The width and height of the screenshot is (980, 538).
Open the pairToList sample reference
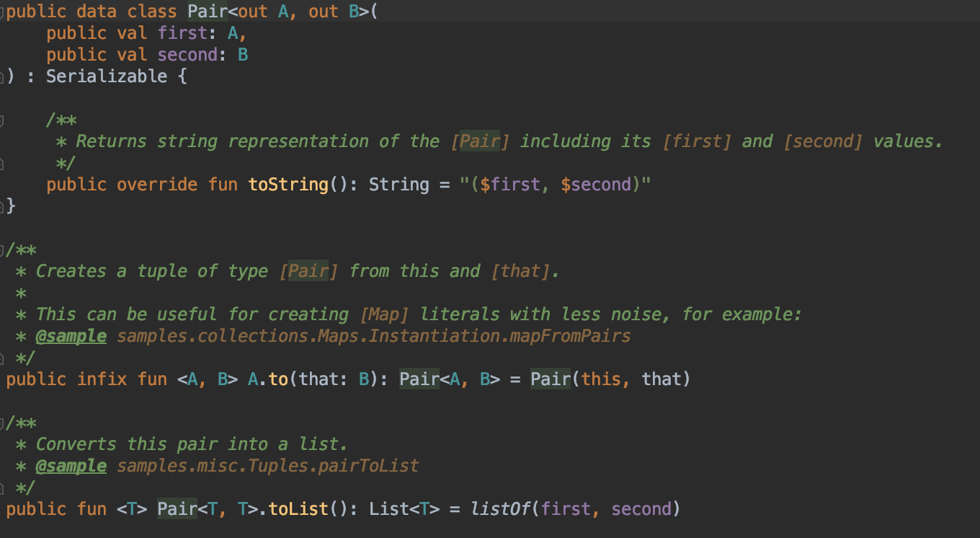[267, 466]
